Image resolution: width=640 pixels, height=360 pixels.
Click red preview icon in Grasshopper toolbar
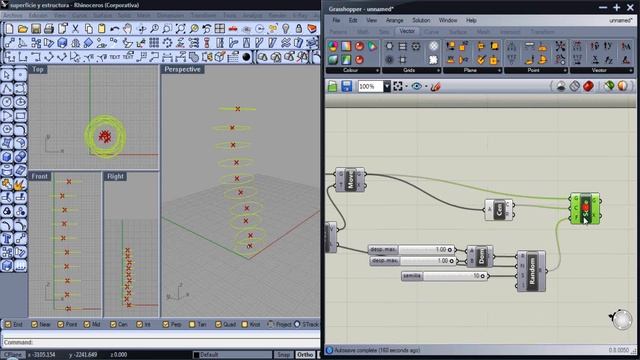click(x=588, y=86)
